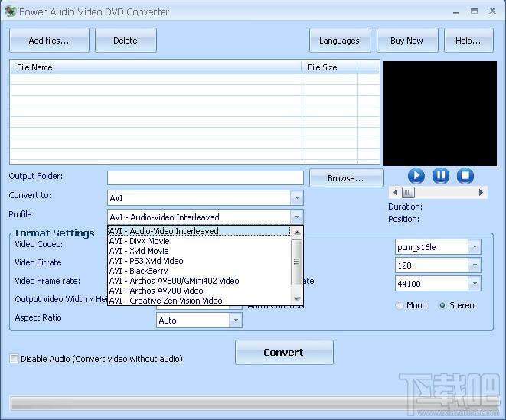Image resolution: width=506 pixels, height=420 pixels.
Task: Select AVI - Creative Zen Vision Video profile
Action: coord(199,301)
